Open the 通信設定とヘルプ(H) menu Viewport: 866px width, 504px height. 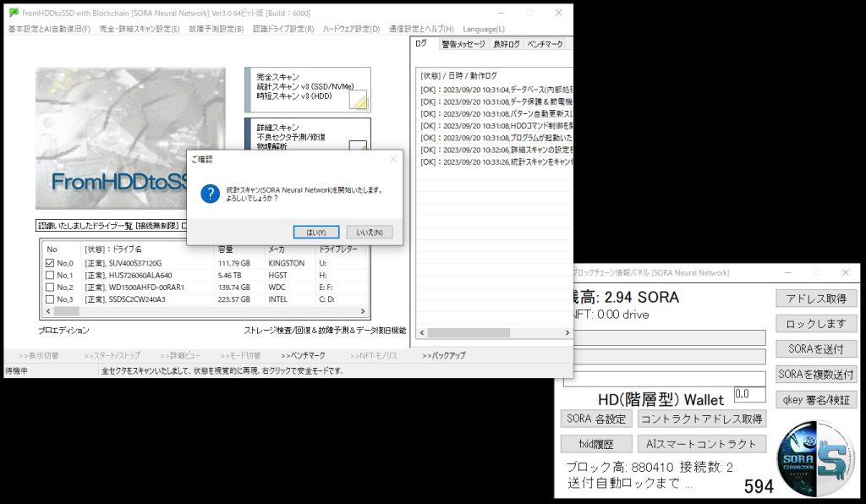pos(421,29)
